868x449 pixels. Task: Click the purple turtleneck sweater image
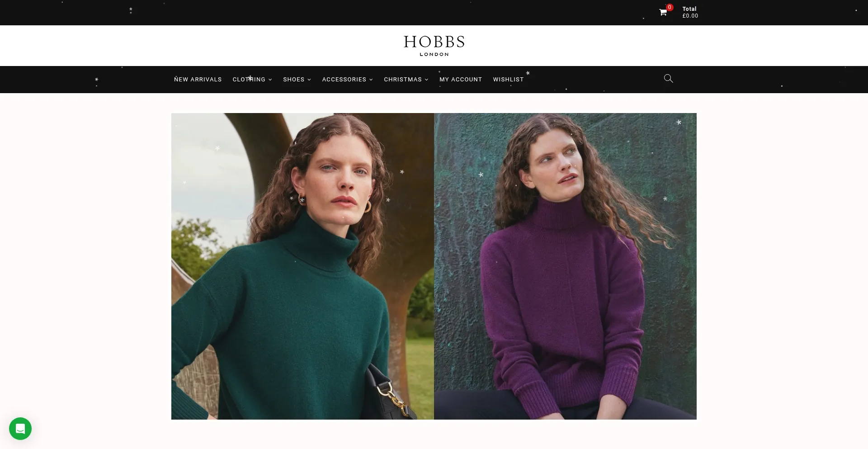click(565, 266)
